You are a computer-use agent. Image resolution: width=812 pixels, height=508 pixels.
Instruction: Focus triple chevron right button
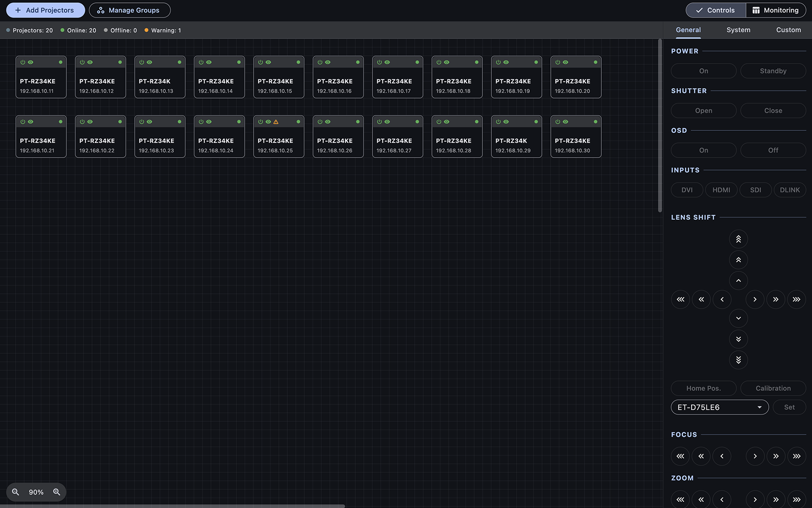click(x=797, y=456)
